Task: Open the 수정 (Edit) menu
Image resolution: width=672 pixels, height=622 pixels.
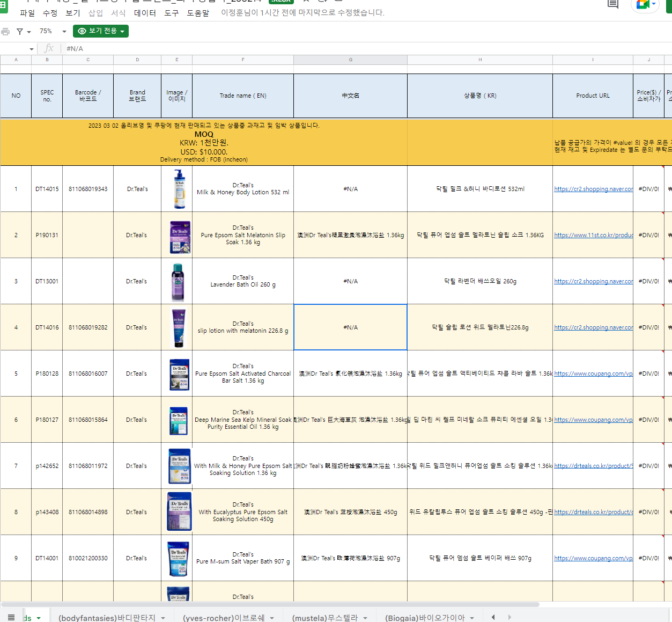Action: pyautogui.click(x=50, y=13)
